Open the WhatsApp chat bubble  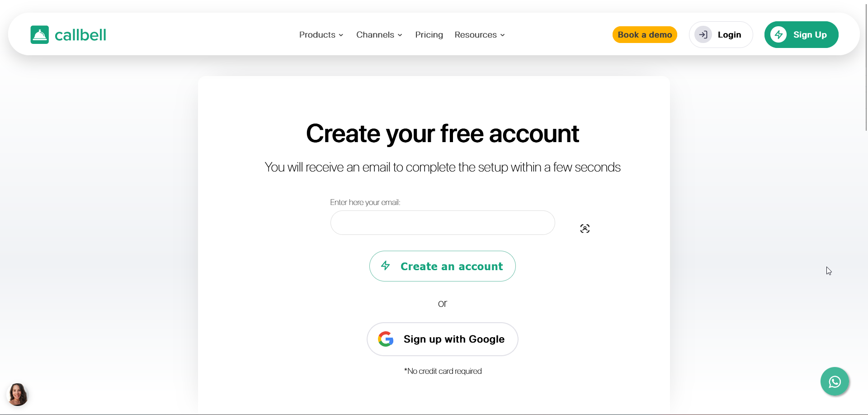coord(835,382)
